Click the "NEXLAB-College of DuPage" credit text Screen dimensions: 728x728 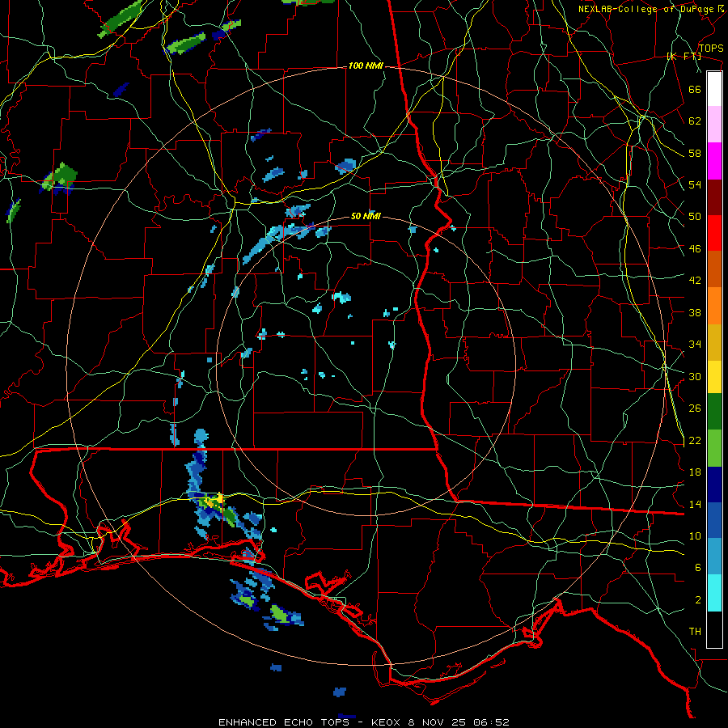(645, 9)
